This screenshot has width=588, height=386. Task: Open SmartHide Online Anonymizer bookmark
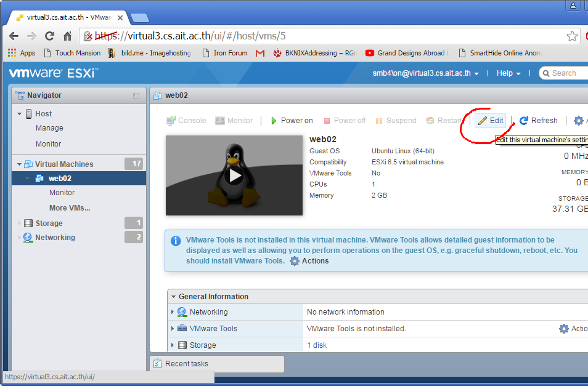click(x=500, y=53)
